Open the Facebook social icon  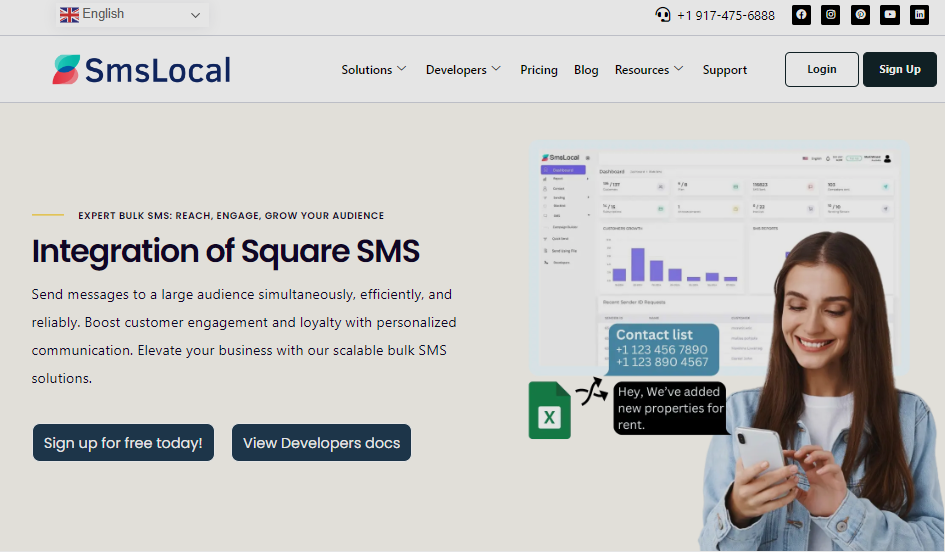coord(801,15)
